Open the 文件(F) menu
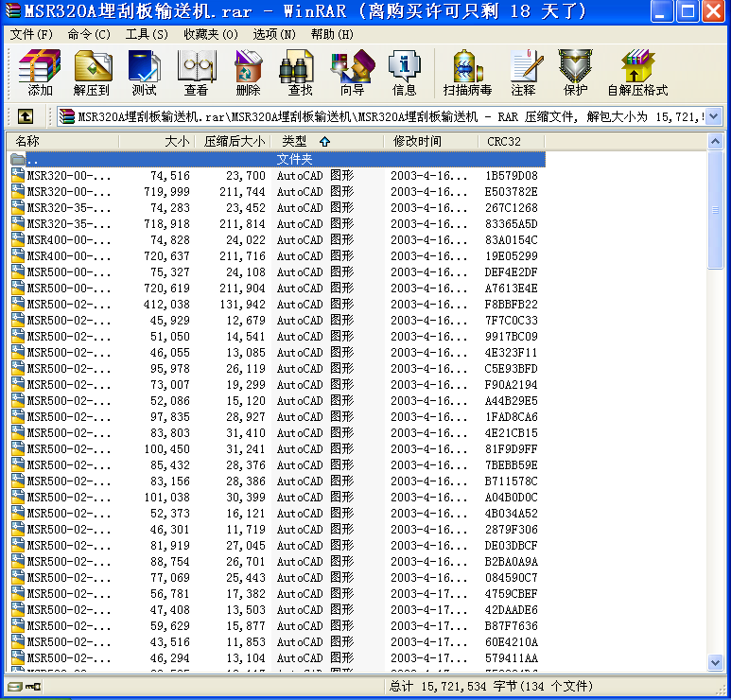 (x=31, y=34)
